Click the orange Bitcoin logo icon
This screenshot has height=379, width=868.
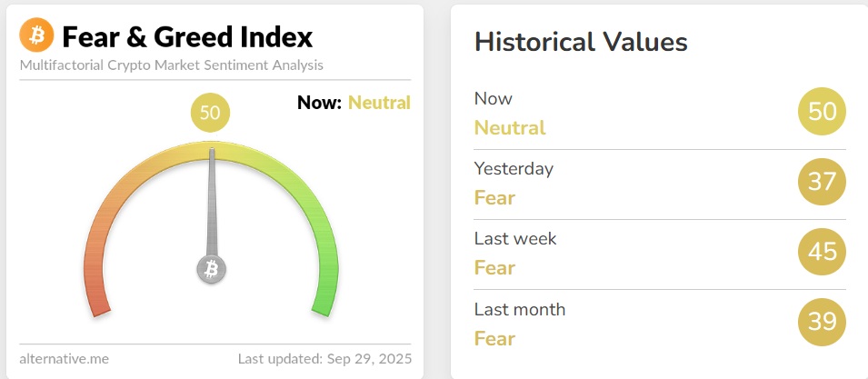point(37,36)
